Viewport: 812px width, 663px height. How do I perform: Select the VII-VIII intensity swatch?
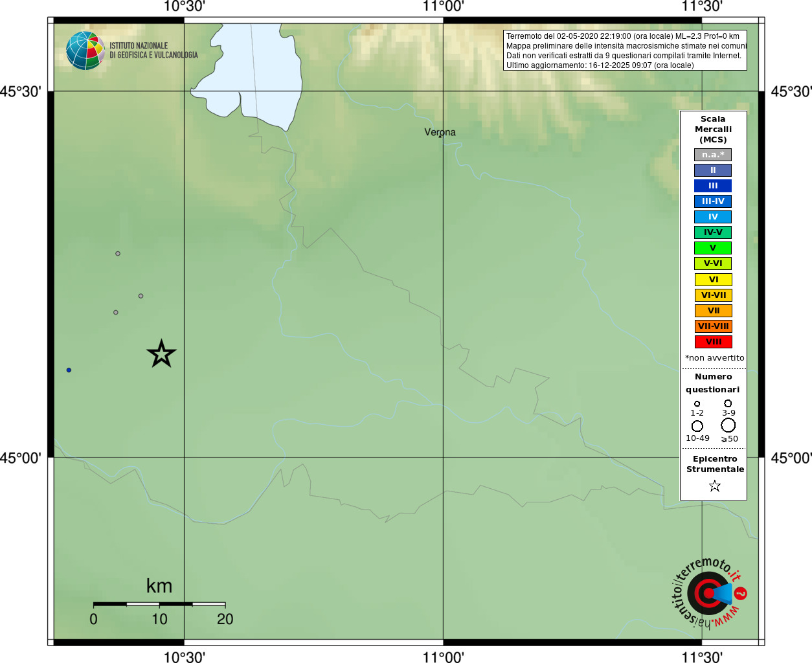coord(713,326)
